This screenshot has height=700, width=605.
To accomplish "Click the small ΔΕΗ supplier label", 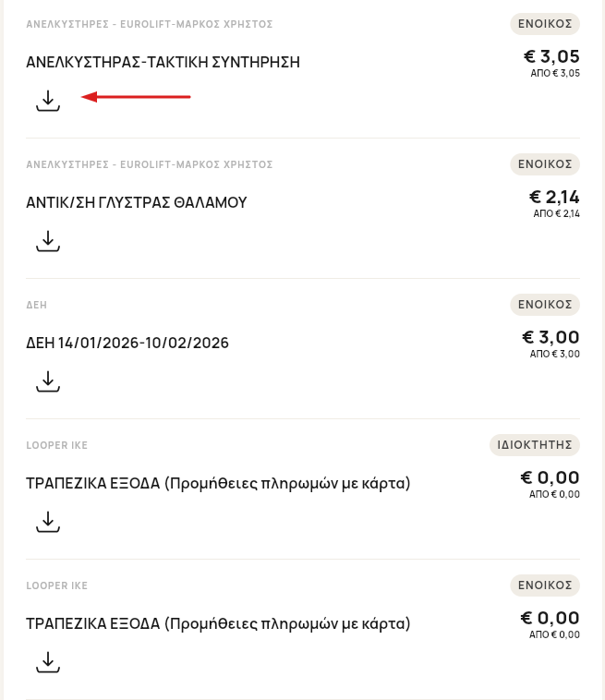I will point(37,305).
